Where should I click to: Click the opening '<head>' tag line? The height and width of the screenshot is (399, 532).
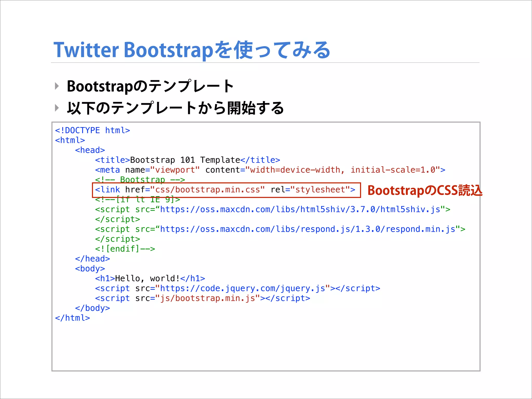90,150
